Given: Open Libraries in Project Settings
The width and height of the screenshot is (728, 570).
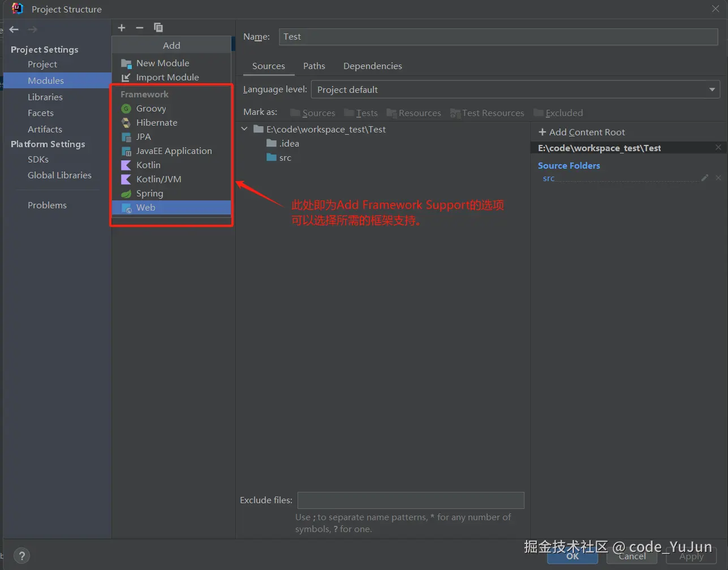Looking at the screenshot, I should [45, 97].
